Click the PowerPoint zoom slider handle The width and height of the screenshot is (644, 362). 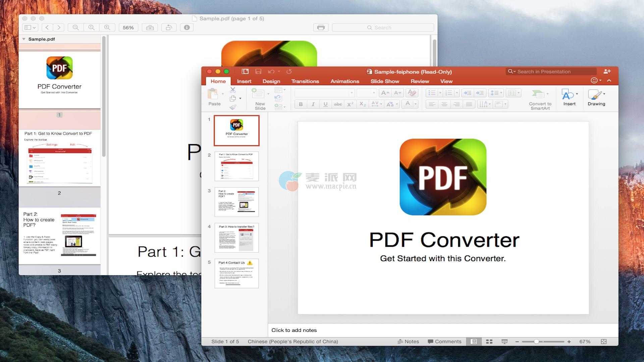pyautogui.click(x=536, y=342)
